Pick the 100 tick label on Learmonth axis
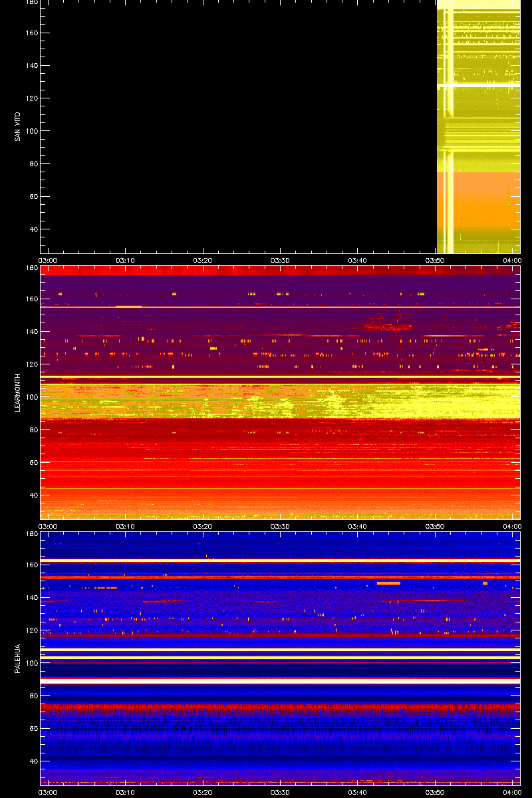 pyautogui.click(x=31, y=397)
